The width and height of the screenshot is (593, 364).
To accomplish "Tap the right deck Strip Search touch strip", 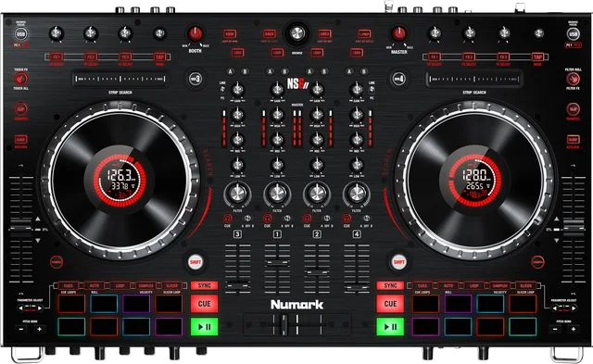I will pyautogui.click(x=474, y=79).
